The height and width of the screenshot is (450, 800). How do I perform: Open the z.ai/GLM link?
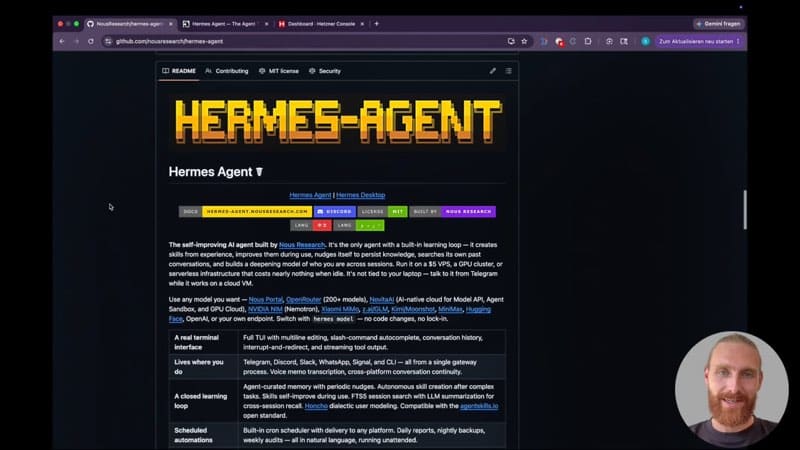tap(375, 309)
